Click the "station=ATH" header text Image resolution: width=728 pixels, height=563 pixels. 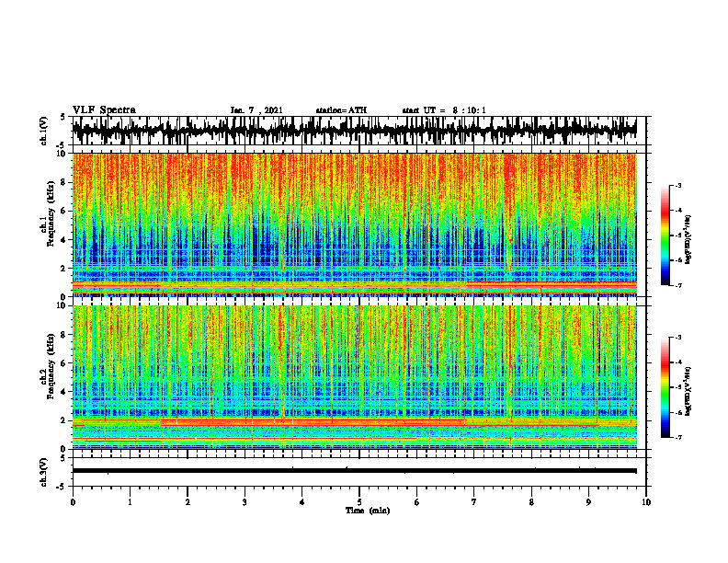341,110
